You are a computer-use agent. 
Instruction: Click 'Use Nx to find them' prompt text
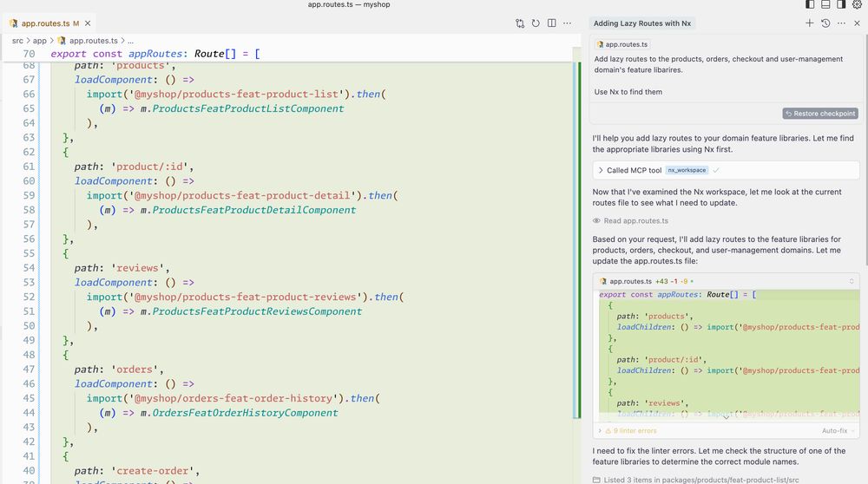tap(628, 92)
